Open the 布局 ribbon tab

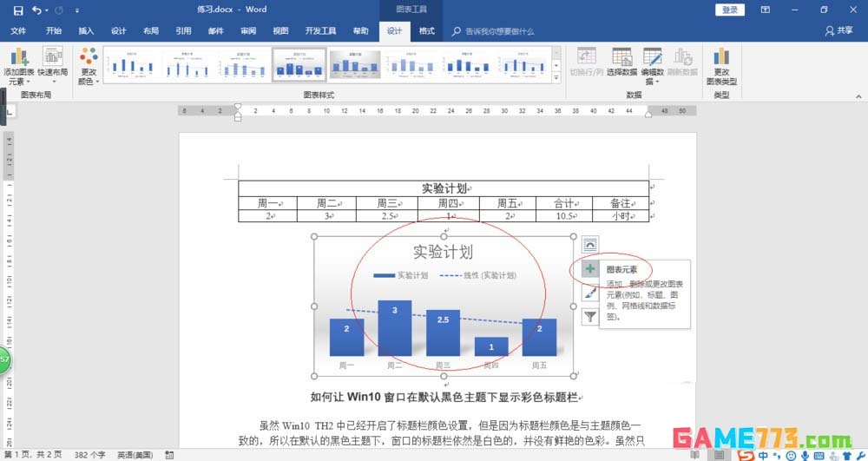coord(150,31)
